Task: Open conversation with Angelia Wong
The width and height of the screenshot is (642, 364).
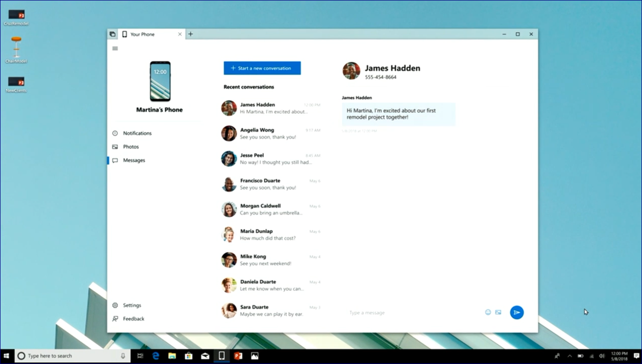Action: click(x=271, y=133)
